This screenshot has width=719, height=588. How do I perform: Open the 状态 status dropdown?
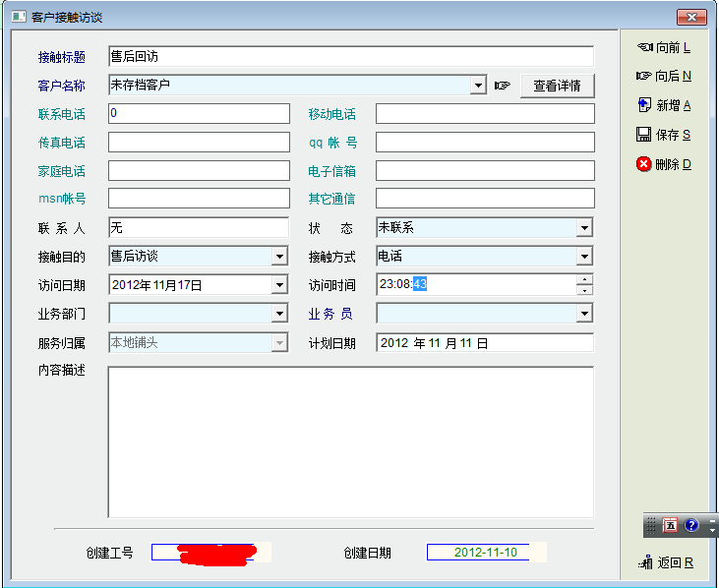point(584,228)
